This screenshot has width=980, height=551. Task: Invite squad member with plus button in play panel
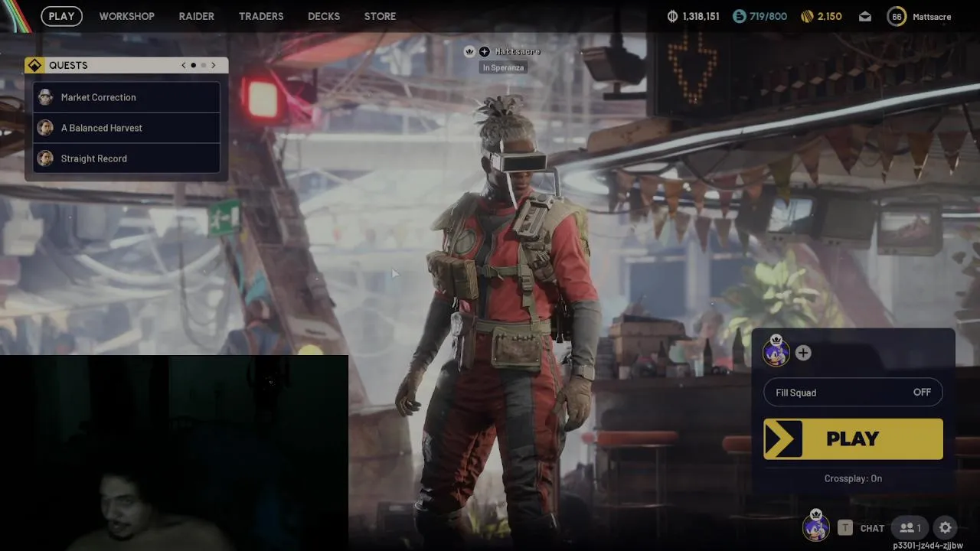802,353
